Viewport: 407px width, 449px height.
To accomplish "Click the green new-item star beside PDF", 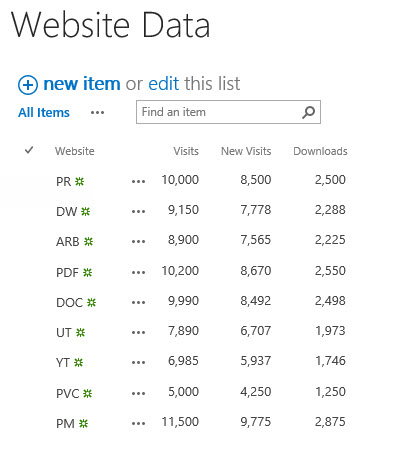I will click(87, 273).
